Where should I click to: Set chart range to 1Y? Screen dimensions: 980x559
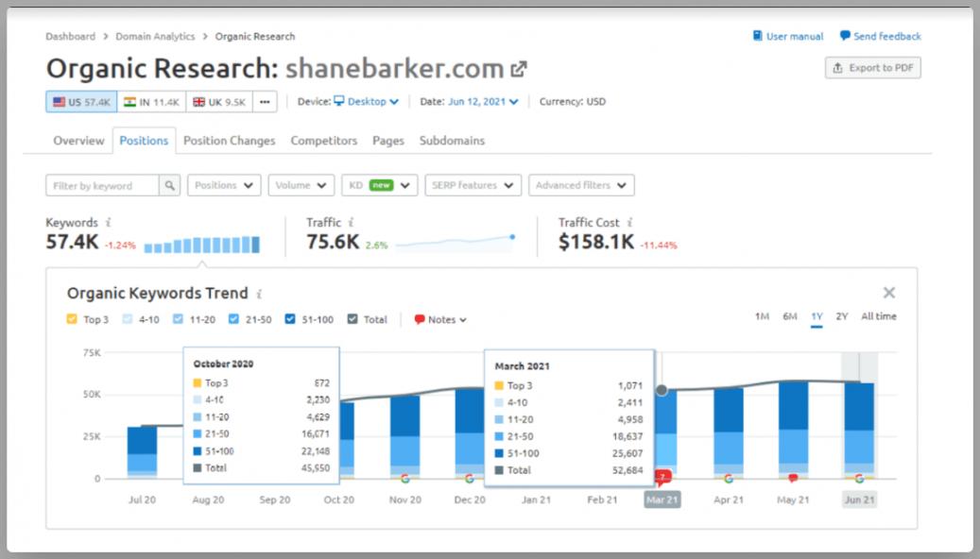pos(817,316)
